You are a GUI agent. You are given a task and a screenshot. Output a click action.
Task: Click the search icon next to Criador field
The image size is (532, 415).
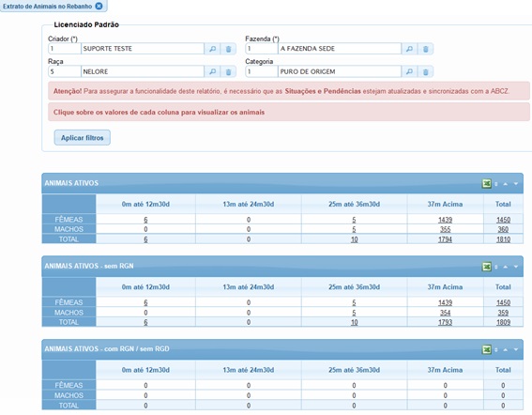(212, 49)
